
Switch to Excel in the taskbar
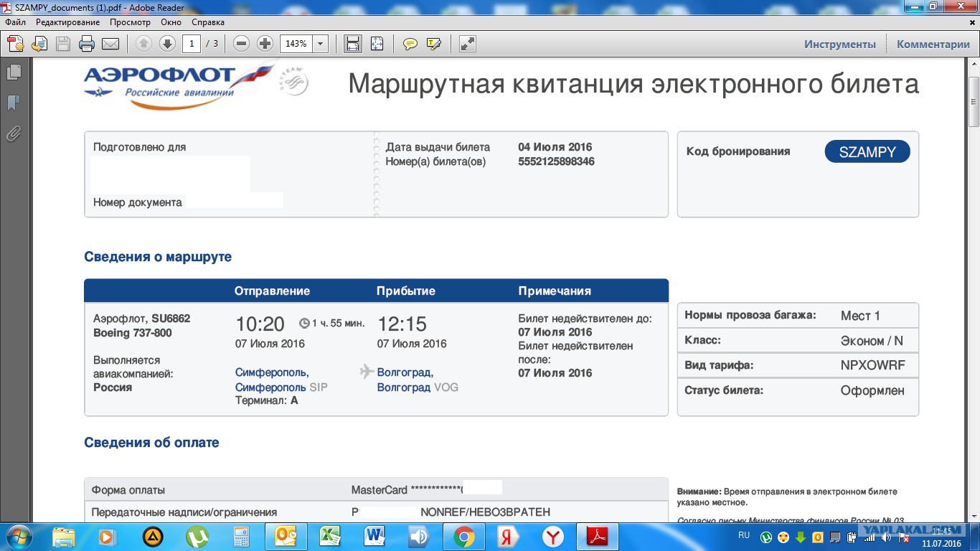(330, 537)
